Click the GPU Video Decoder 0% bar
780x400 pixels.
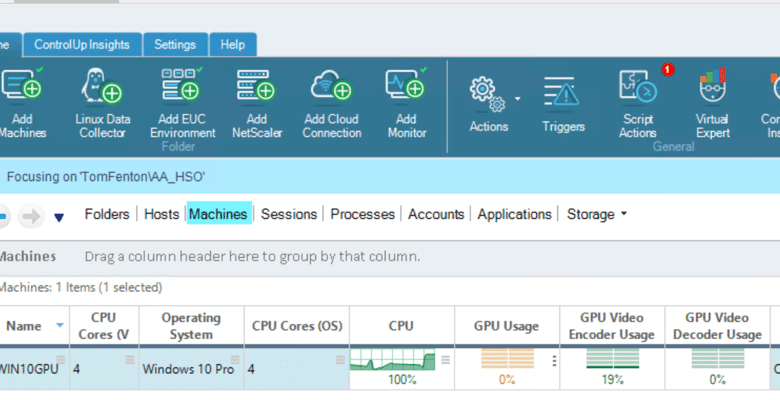tap(718, 359)
